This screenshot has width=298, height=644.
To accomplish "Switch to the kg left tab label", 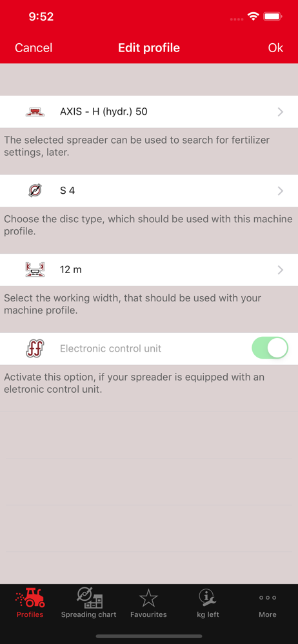I will [208, 614].
